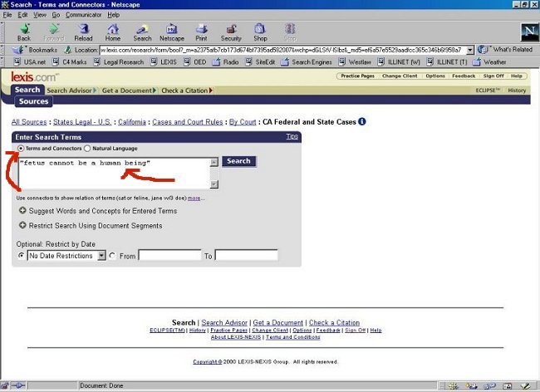
Task: Click in the search terms text box
Action: (114, 174)
